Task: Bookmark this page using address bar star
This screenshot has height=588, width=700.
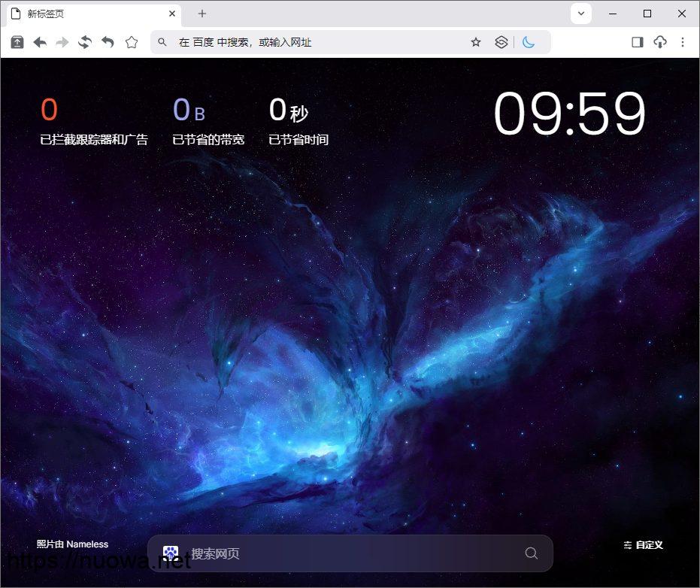Action: click(x=475, y=43)
